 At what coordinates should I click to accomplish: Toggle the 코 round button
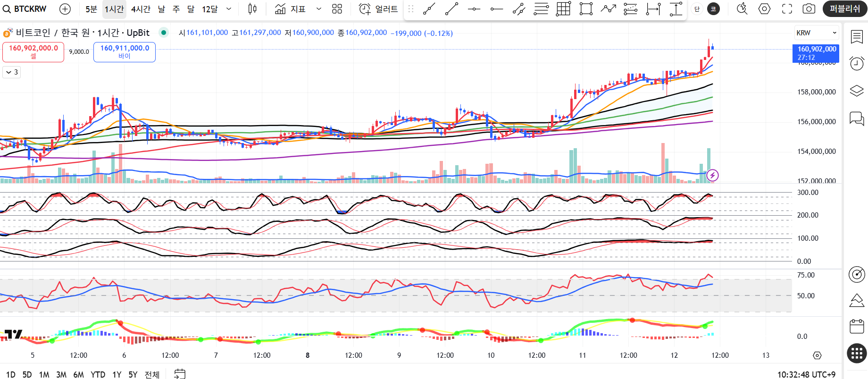pyautogui.click(x=713, y=9)
